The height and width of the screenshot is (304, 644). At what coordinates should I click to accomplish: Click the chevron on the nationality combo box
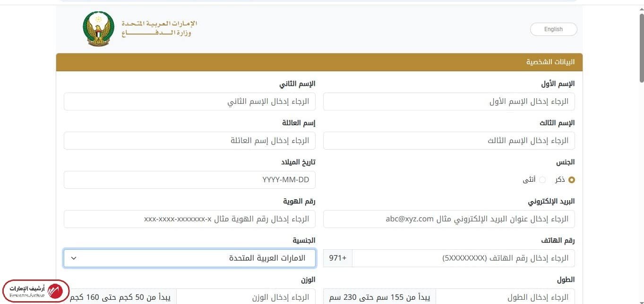point(73,258)
